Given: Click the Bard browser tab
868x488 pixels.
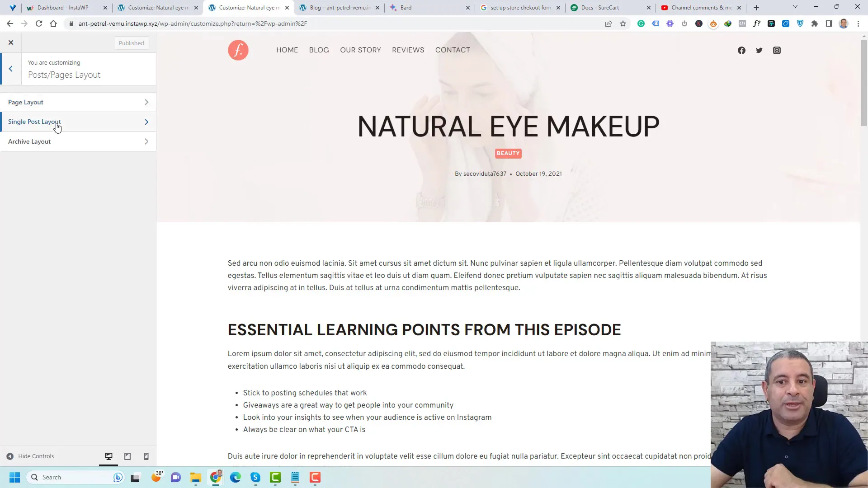Looking at the screenshot, I should pyautogui.click(x=406, y=7).
